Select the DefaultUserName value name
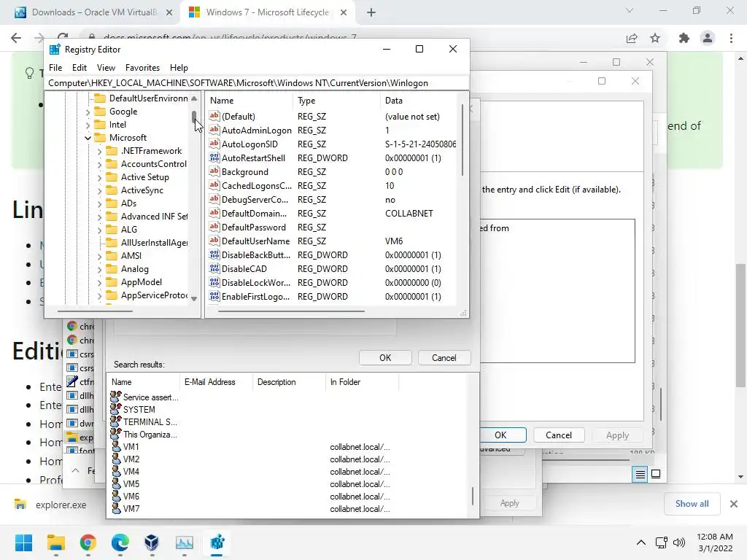 coord(255,241)
